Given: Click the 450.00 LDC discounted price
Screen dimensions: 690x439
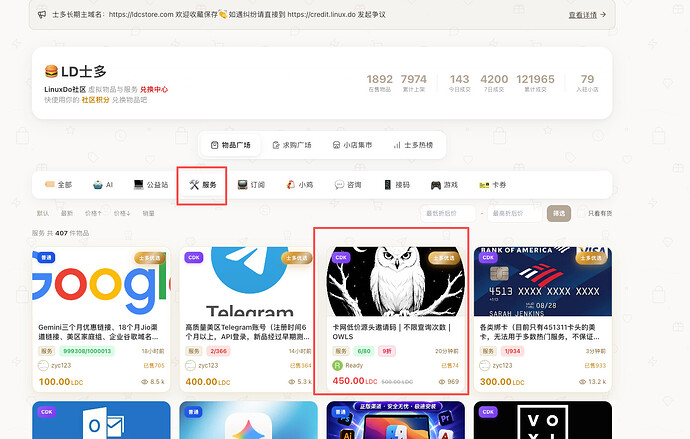Looking at the screenshot, I should tap(355, 381).
